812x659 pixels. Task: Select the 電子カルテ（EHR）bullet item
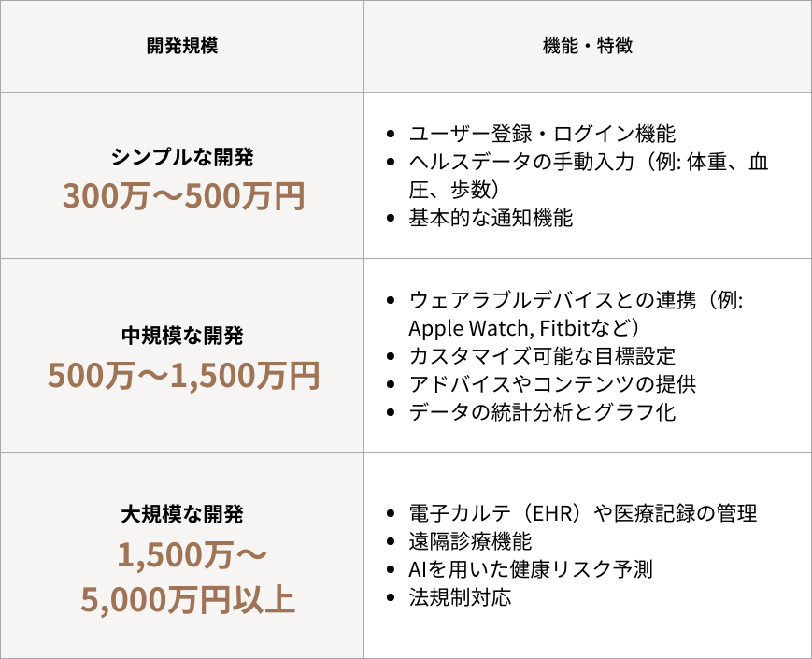583,513
